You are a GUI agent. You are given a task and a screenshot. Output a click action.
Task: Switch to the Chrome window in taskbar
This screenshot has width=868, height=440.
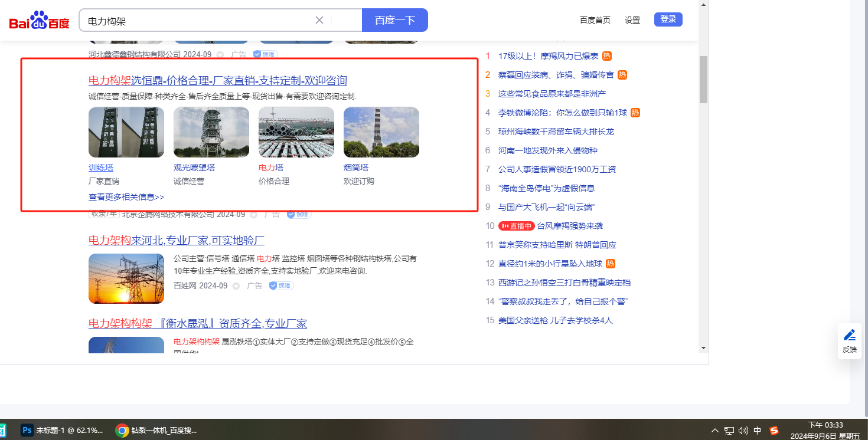click(x=156, y=430)
